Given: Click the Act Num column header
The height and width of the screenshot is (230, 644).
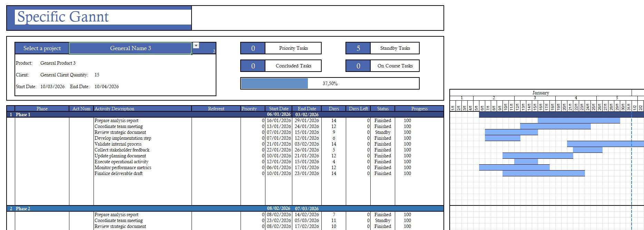Looking at the screenshot, I should coord(81,109).
